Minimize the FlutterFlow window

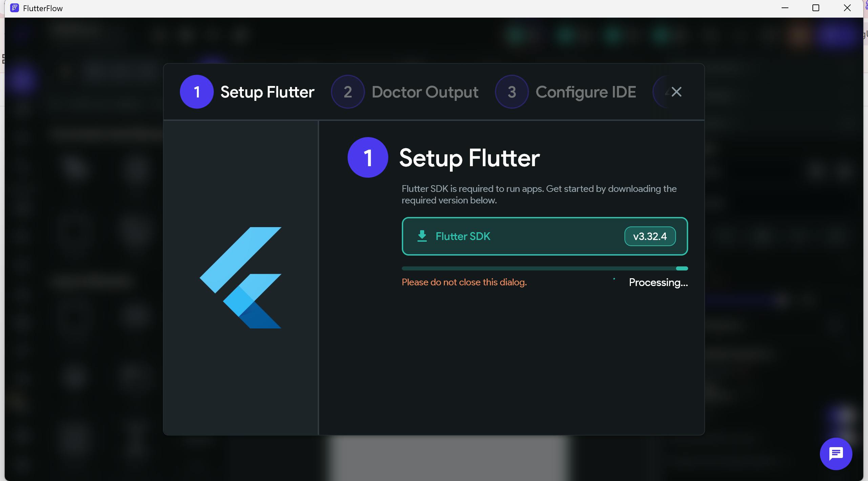[785, 8]
